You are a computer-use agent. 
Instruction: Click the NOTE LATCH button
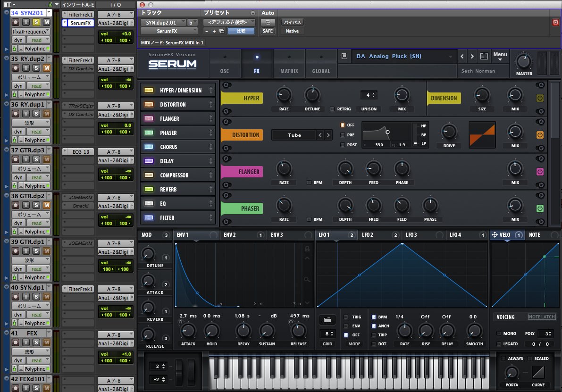[542, 317]
